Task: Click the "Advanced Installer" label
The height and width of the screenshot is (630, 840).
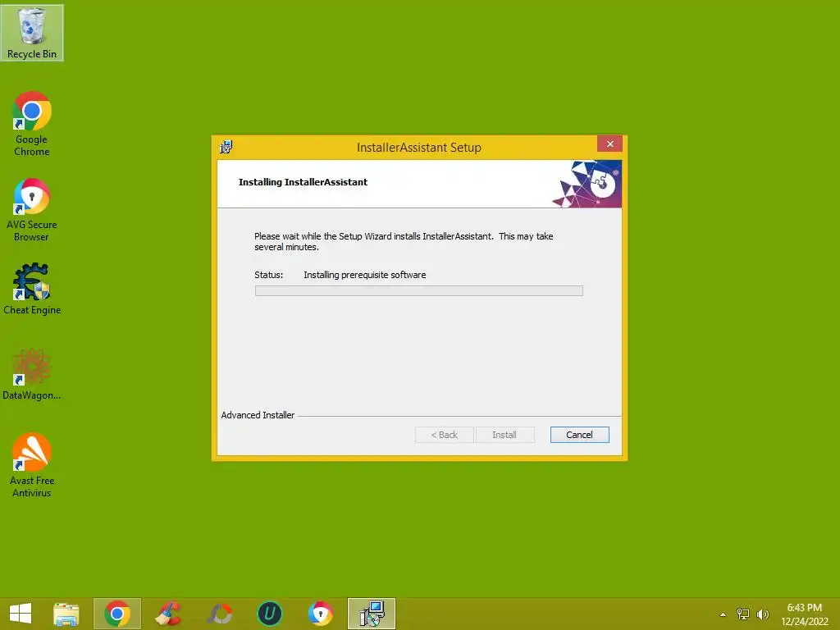Action: (258, 415)
